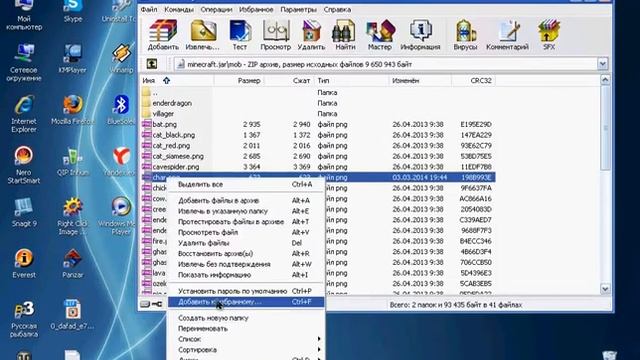The height and width of the screenshot is (360, 640).
Task: Select the Windows Media Player desktop icon
Action: pos(120,216)
